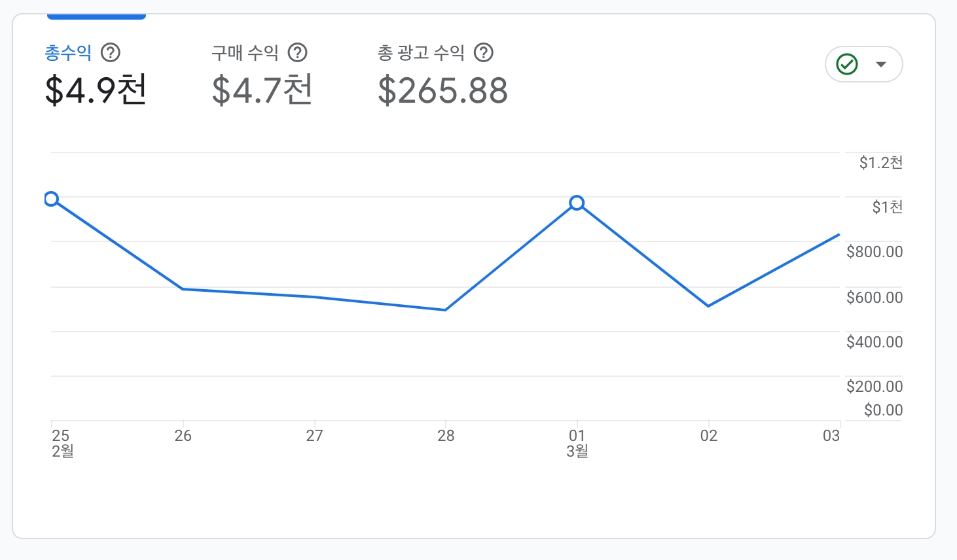Click the $265.88 ad revenue value
The image size is (957, 560).
[x=442, y=90]
